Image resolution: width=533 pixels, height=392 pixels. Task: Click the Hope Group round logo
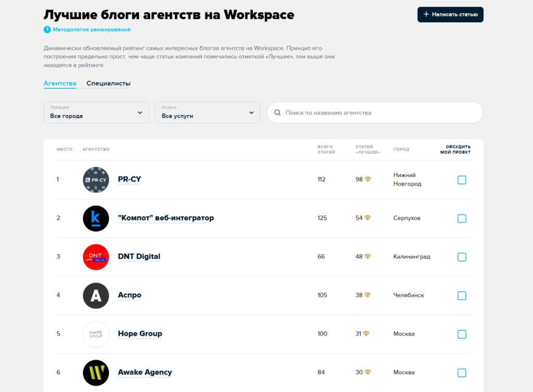pos(96,334)
